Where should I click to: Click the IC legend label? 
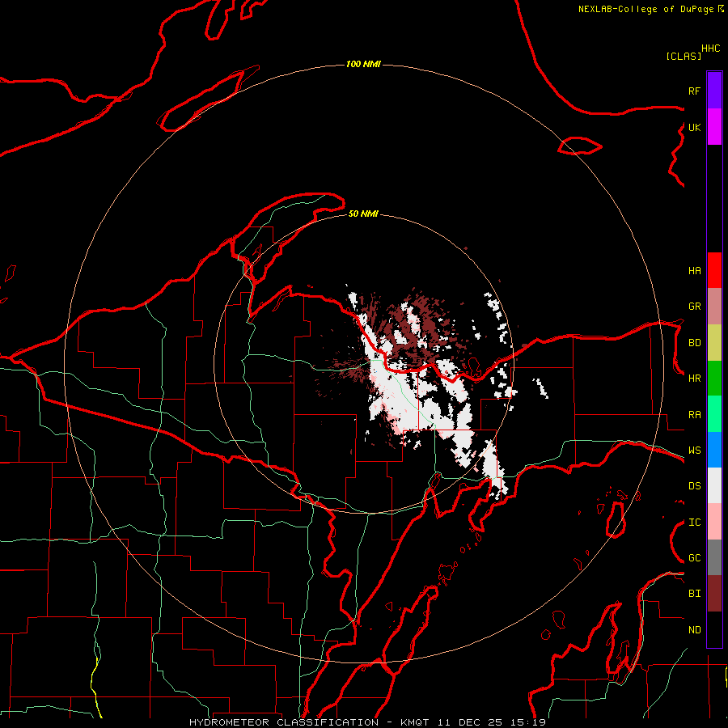(x=694, y=523)
